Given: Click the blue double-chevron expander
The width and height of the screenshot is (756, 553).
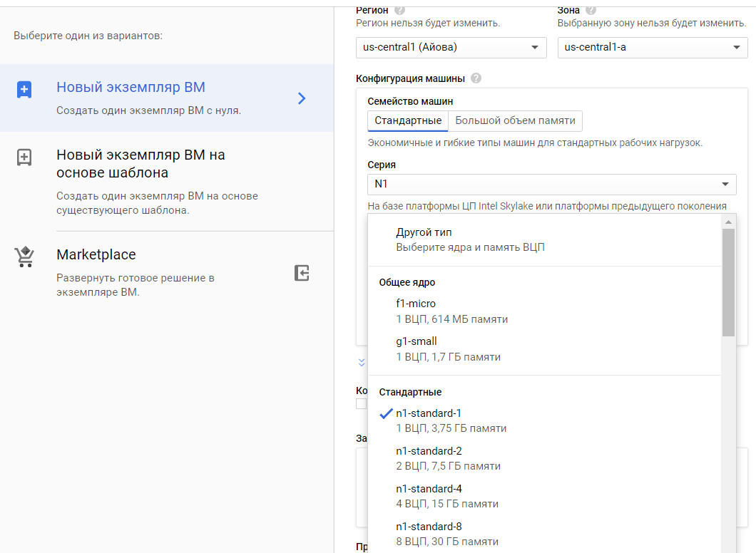Looking at the screenshot, I should pos(362,362).
